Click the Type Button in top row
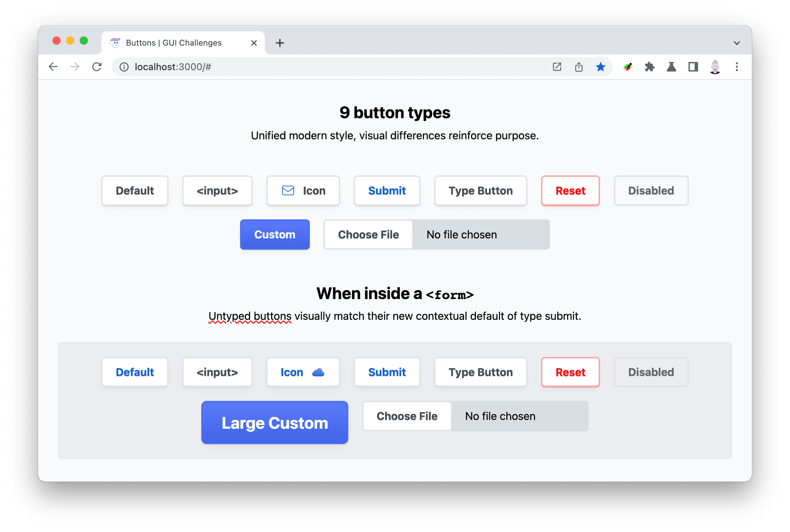The width and height of the screenshot is (790, 532). tap(480, 191)
